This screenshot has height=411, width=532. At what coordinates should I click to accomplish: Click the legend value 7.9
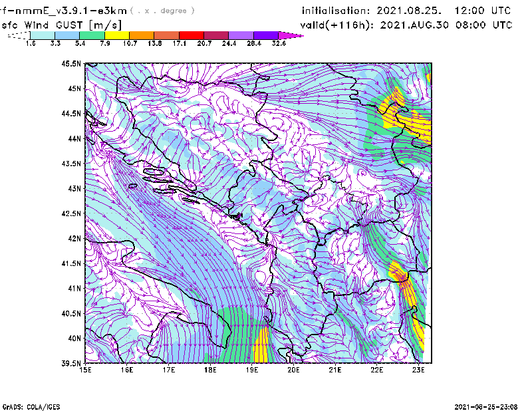click(105, 43)
